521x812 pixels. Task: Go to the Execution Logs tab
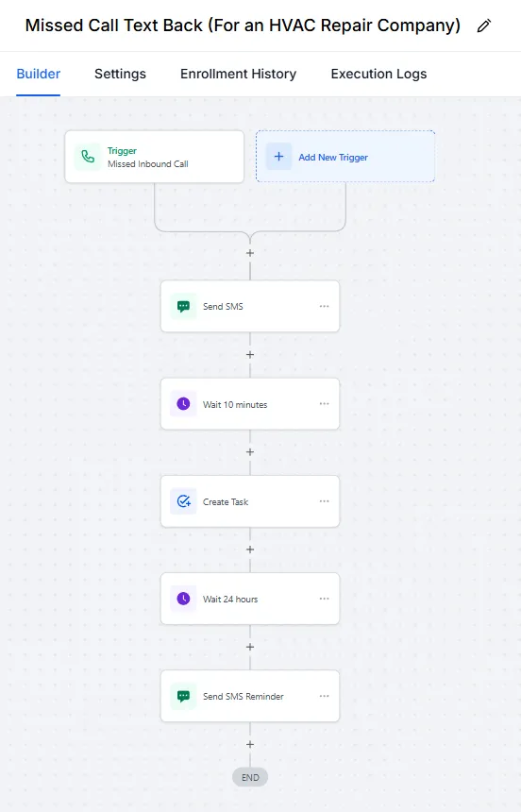pyautogui.click(x=378, y=74)
